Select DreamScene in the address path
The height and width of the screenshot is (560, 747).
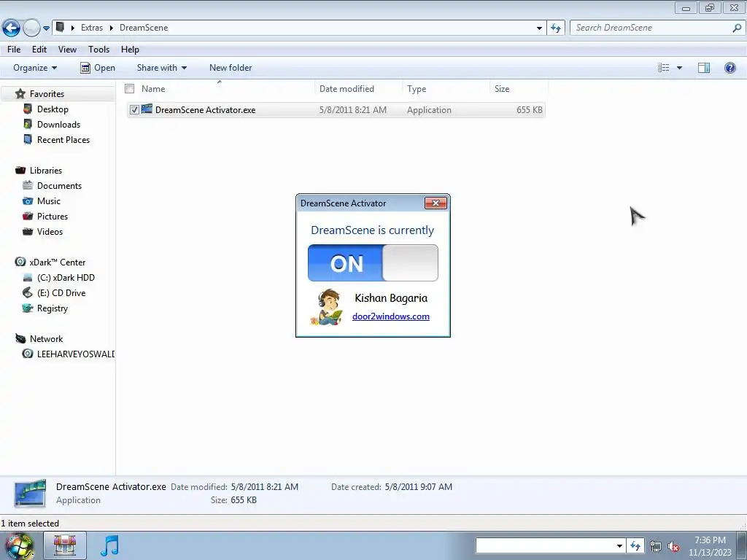[144, 28]
